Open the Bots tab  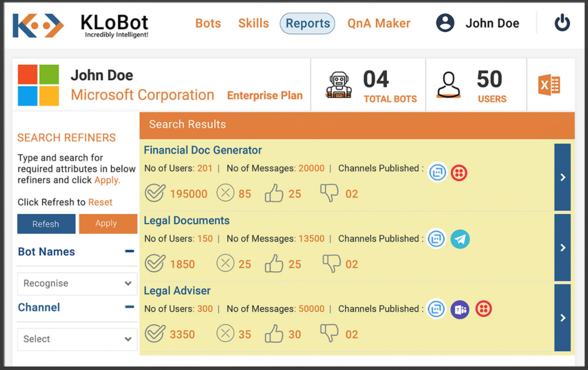[x=208, y=24]
